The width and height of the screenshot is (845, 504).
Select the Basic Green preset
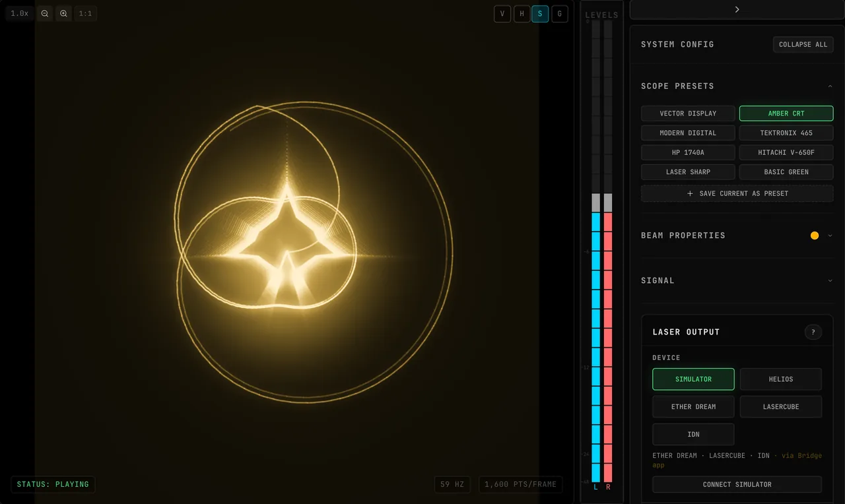pos(786,172)
